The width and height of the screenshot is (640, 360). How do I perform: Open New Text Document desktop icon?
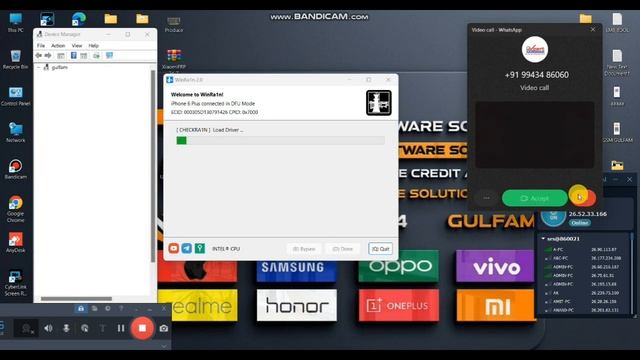pyautogui.click(x=617, y=62)
